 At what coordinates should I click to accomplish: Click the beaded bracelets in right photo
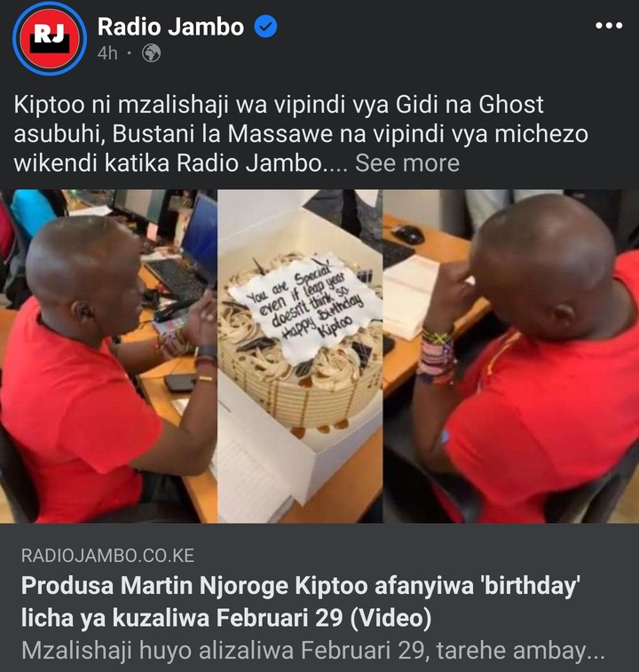438,357
